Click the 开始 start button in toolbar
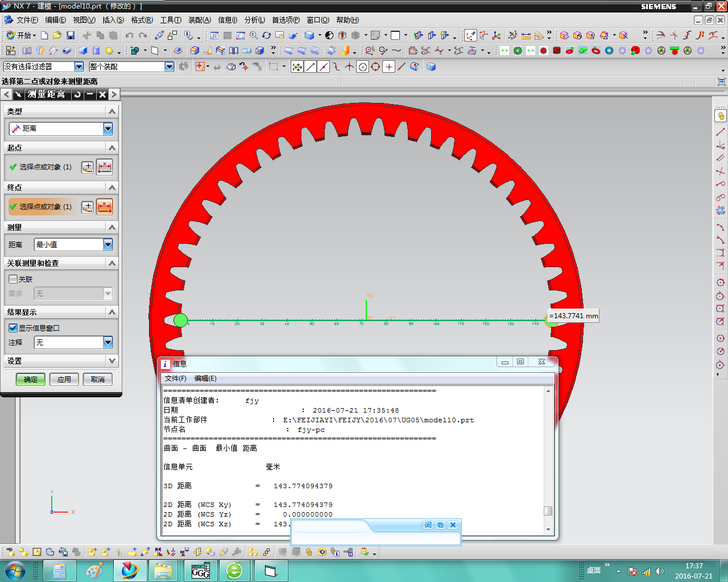The height and width of the screenshot is (582, 728). click(x=20, y=35)
